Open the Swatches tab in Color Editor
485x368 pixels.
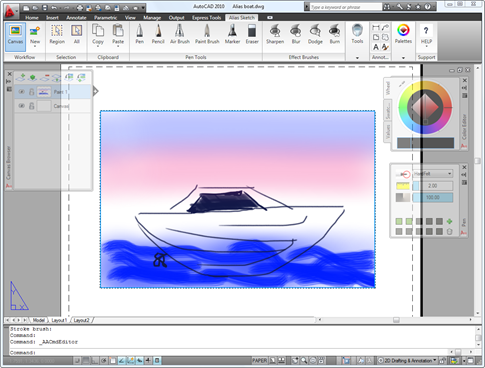click(388, 110)
